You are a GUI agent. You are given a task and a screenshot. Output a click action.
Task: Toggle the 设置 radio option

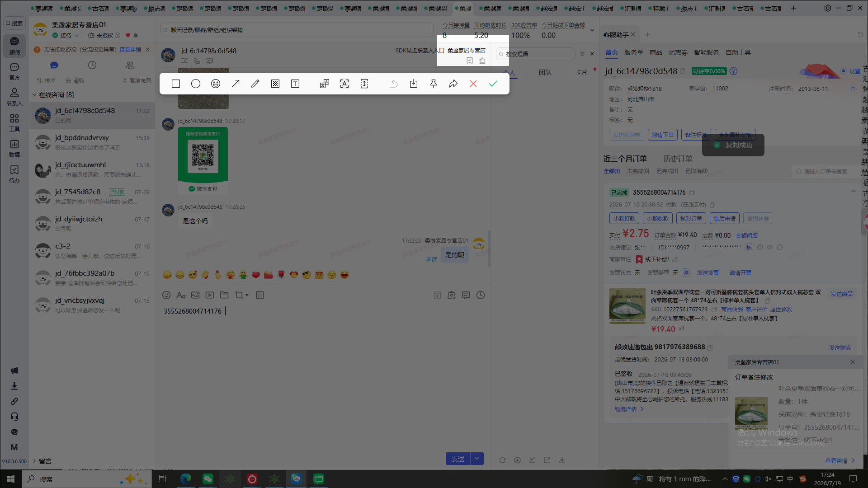[x=844, y=71]
